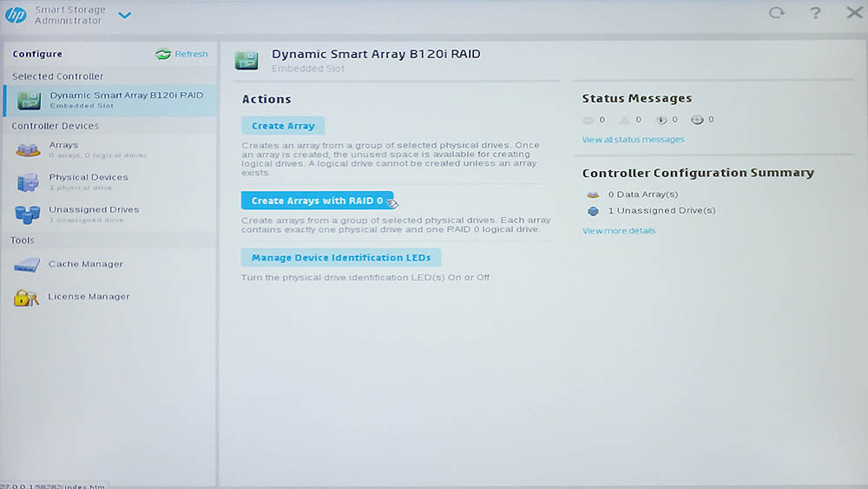This screenshot has height=489, width=868.
Task: Click the fourth status messages icon
Action: point(697,120)
